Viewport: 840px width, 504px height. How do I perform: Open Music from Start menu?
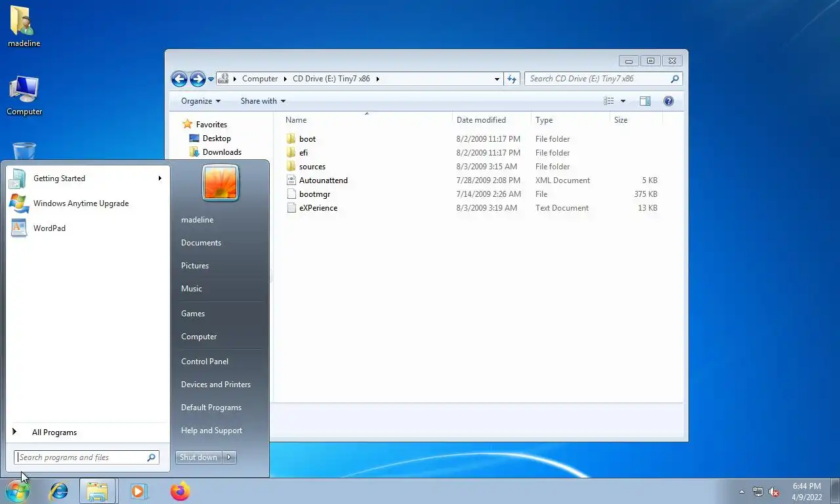192,289
